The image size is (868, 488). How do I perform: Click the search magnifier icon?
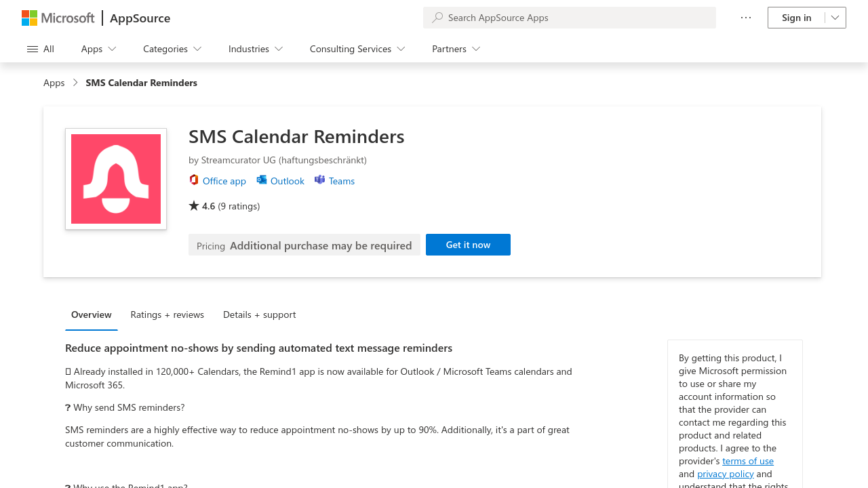pyautogui.click(x=437, y=18)
